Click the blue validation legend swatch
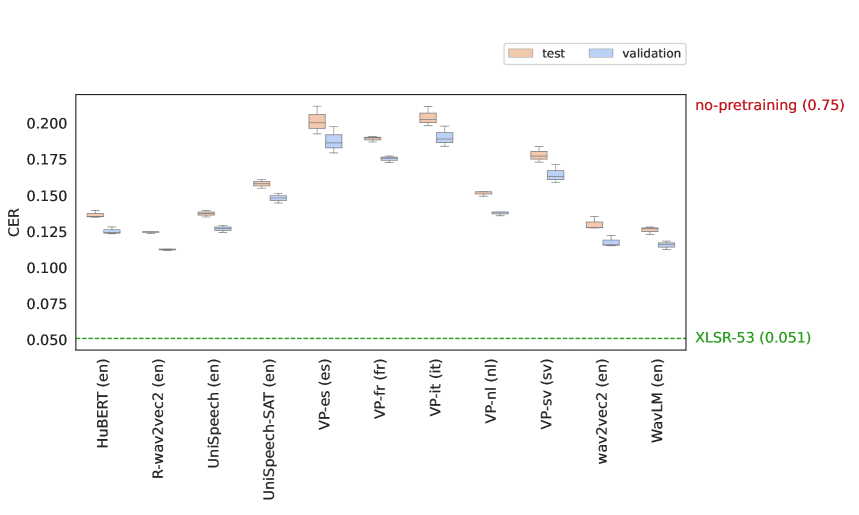Image resolution: width=859 pixels, height=515 pixels. pyautogui.click(x=602, y=53)
